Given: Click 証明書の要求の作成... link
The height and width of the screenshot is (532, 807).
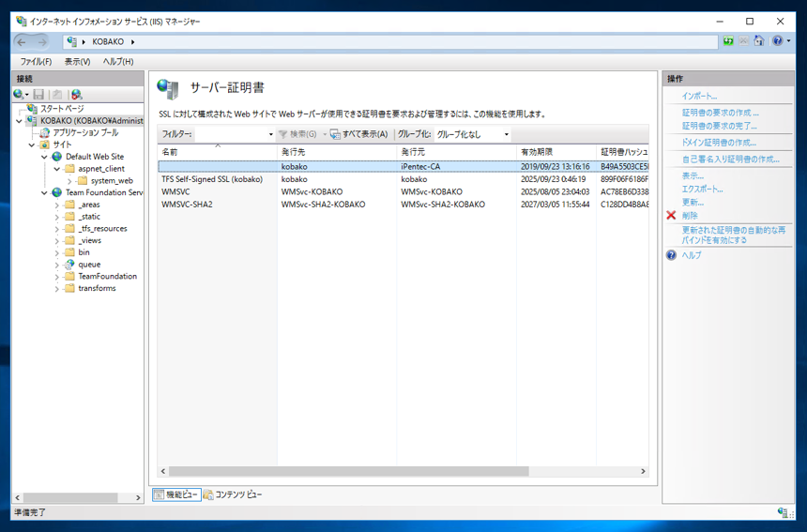Looking at the screenshot, I should pyautogui.click(x=720, y=113).
